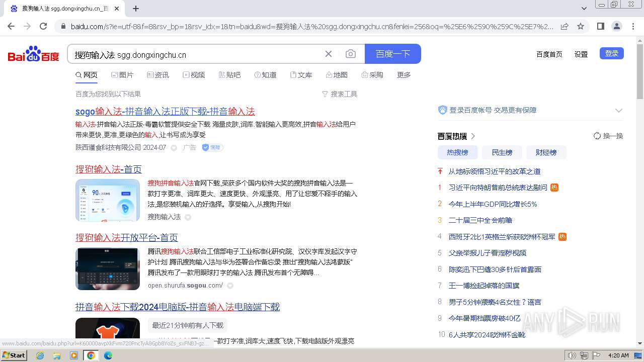Open Chrome profile icon
Viewport: 644px width, 362px height.
tap(616, 26)
